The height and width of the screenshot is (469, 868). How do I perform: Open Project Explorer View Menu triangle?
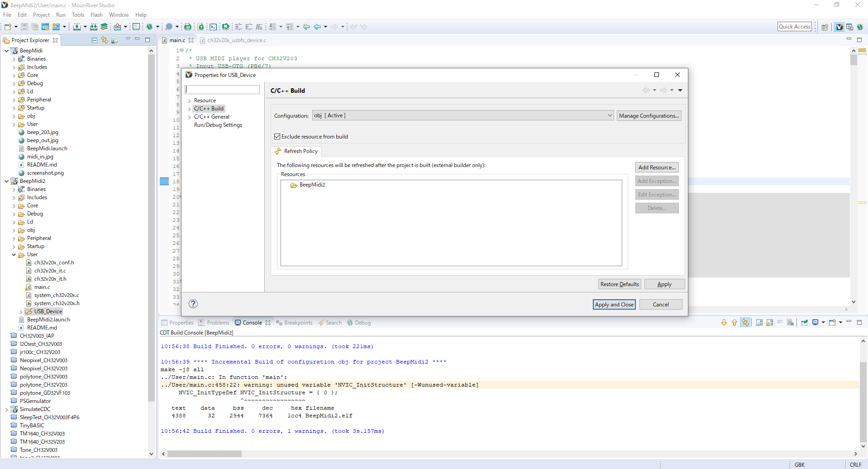[x=128, y=39]
